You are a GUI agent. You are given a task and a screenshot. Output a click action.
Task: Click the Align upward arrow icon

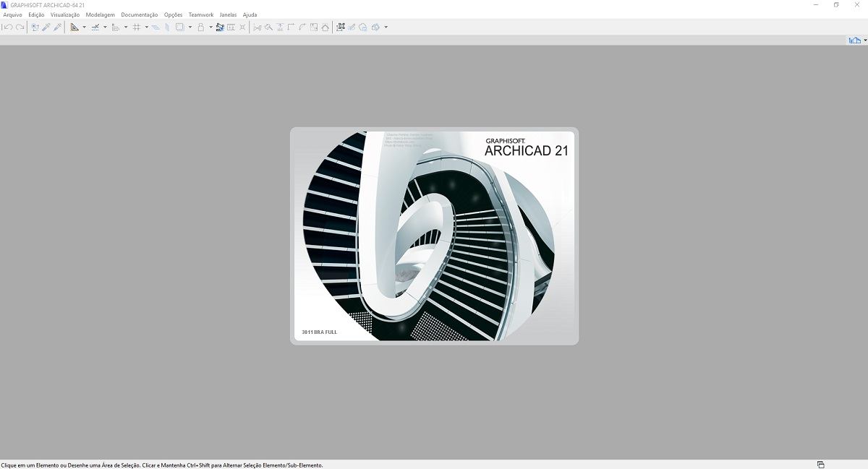(280, 27)
